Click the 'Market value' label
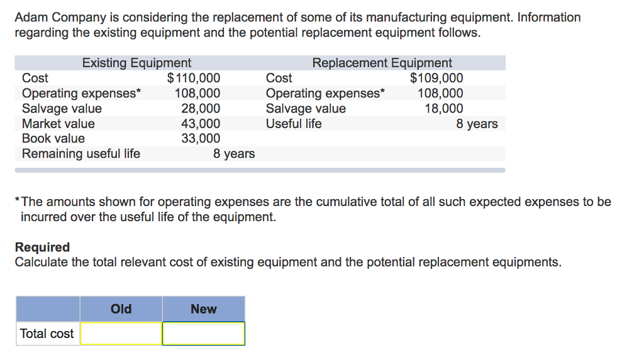Screen dimensions: 644x360 click(58, 124)
